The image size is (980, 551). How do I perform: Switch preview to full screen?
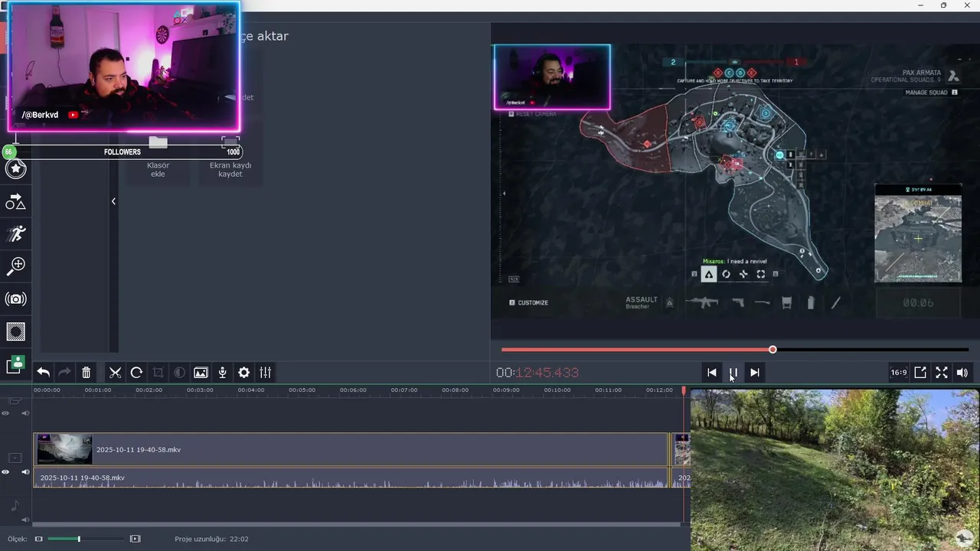click(x=942, y=373)
